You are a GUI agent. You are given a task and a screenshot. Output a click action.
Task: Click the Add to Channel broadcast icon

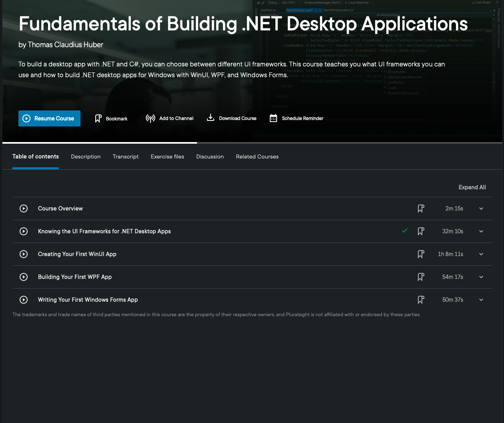coord(151,118)
